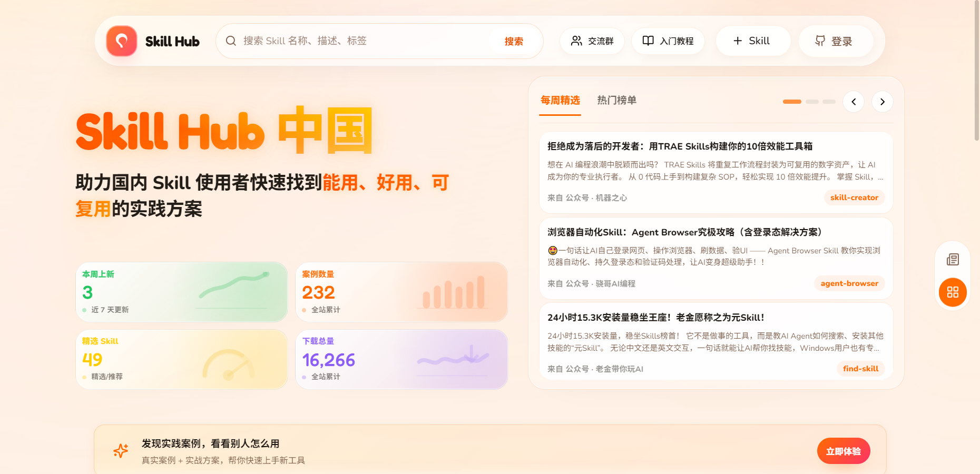Open the 案例数量 232 stat card

(x=401, y=292)
